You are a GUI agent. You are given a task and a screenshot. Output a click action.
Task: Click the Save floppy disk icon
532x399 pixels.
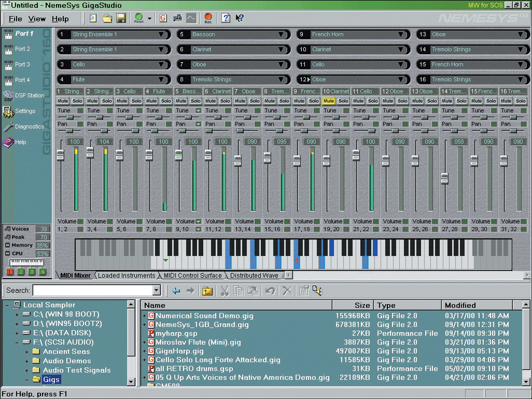coord(121,18)
